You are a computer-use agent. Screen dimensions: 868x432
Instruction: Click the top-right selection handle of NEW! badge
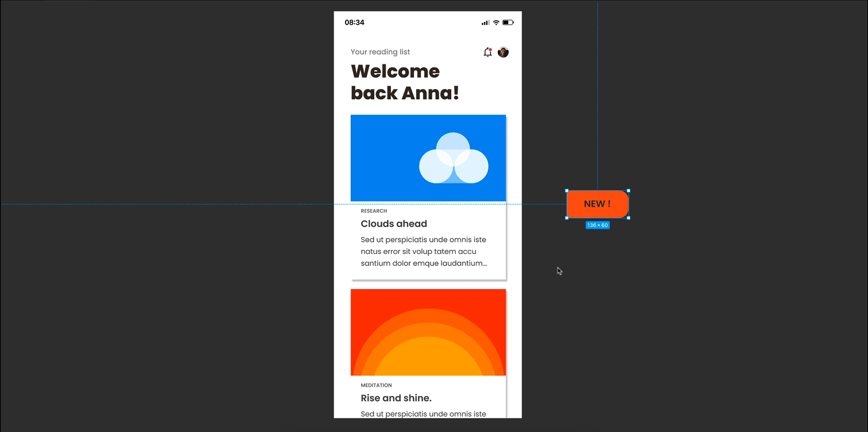point(628,191)
